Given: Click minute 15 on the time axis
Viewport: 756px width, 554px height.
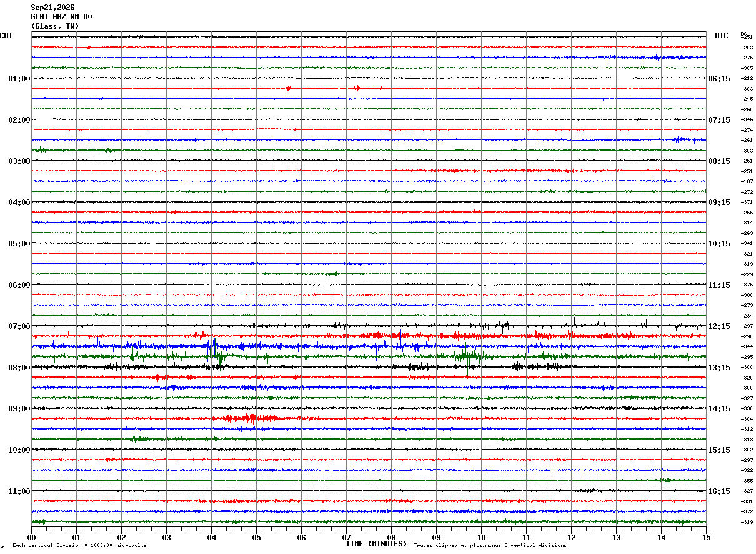Looking at the screenshot, I should [706, 537].
